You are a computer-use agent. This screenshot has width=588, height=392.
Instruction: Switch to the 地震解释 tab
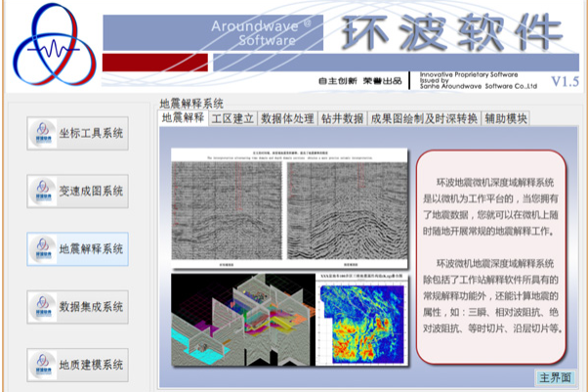pyautogui.click(x=183, y=118)
